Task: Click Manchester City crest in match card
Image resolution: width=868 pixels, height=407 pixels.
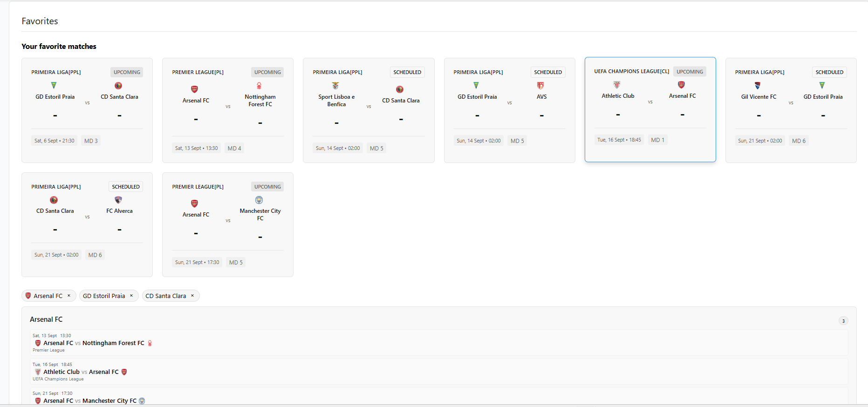Action: [259, 200]
